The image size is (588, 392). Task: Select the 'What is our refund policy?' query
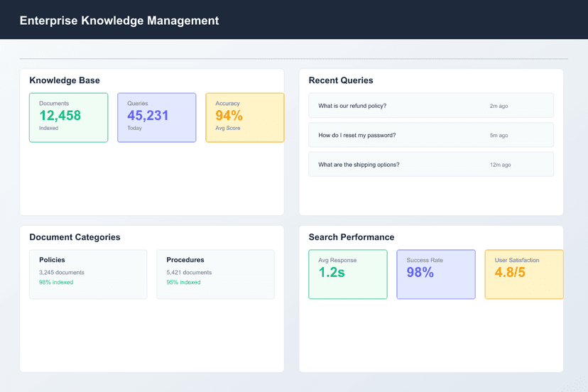[431, 105]
